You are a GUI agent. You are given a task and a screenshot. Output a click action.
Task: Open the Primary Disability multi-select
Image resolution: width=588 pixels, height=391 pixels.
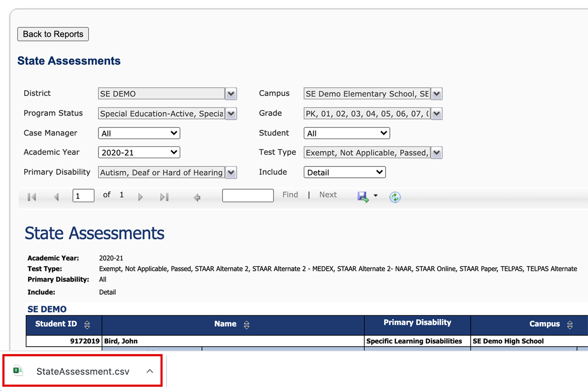coord(231,173)
